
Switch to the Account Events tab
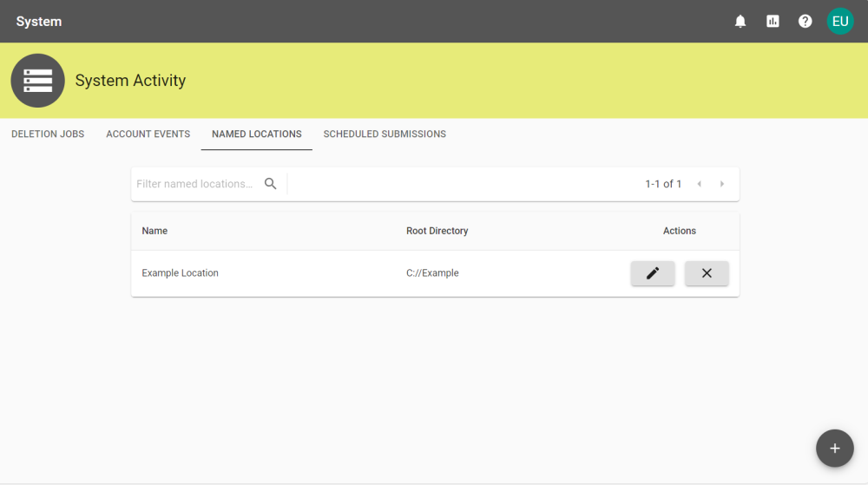click(x=148, y=134)
